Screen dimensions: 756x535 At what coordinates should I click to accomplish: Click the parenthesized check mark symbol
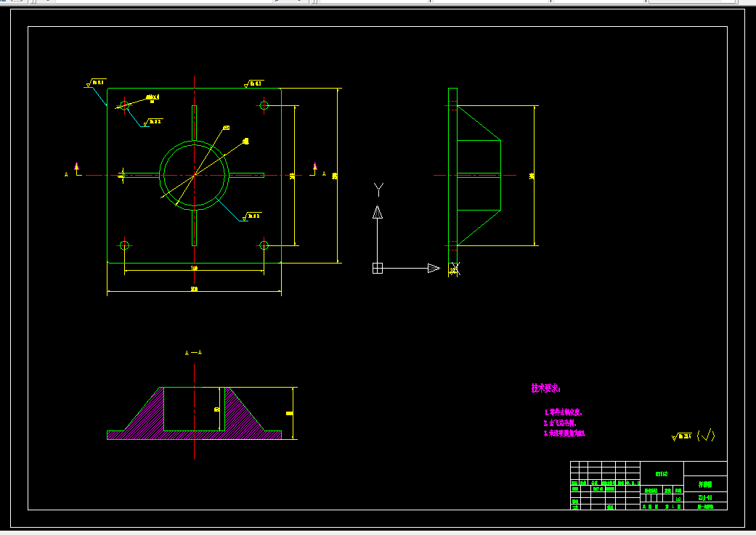706,436
